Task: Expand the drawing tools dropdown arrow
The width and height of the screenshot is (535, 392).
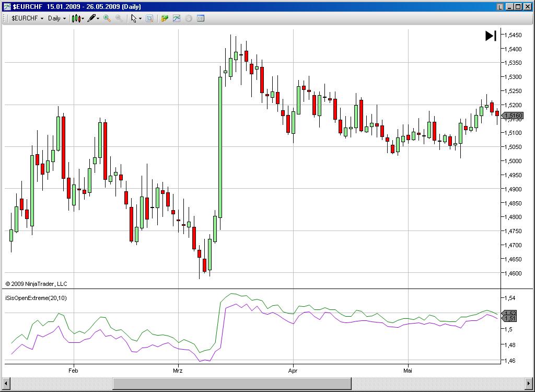Action: point(98,18)
